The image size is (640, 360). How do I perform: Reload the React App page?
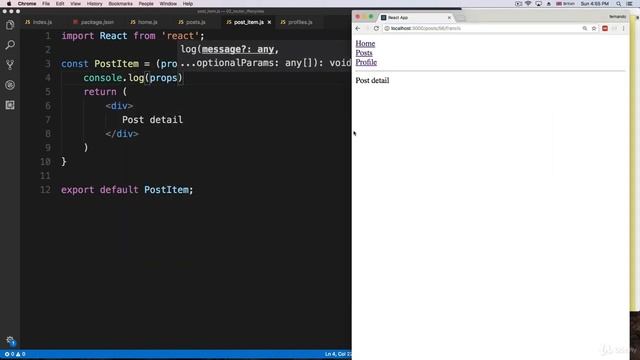pos(376,29)
